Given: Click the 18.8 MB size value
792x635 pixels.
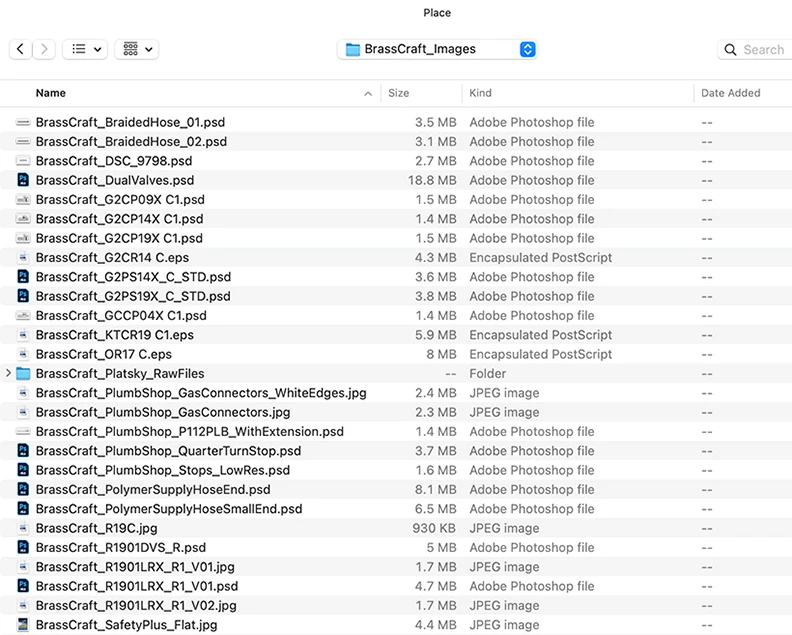Looking at the screenshot, I should point(432,180).
